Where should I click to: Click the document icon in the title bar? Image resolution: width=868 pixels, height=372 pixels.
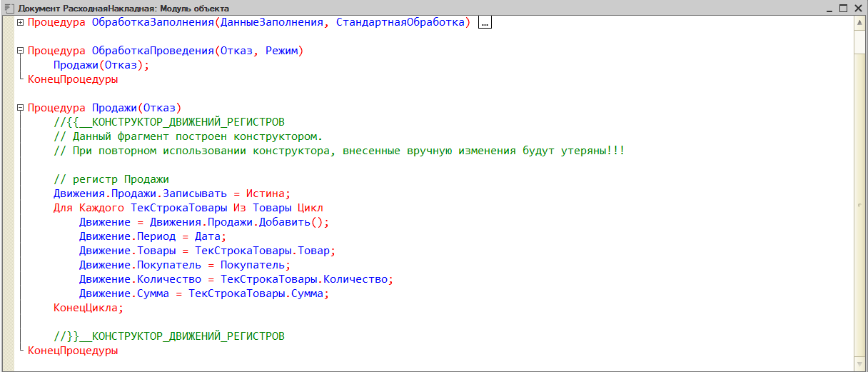[x=8, y=8]
